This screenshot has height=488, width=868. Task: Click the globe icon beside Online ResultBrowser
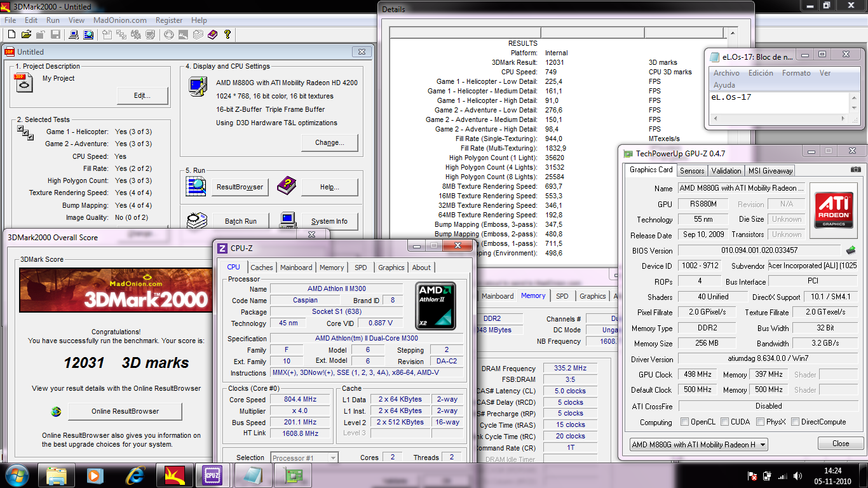point(57,411)
